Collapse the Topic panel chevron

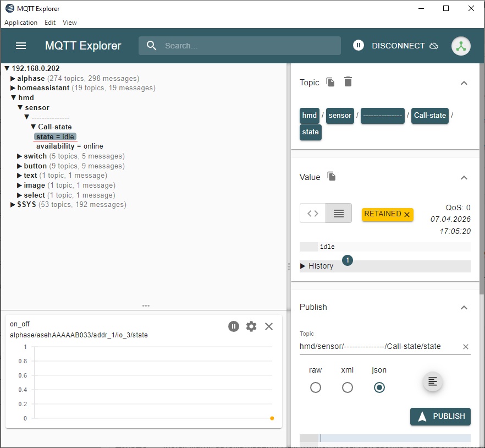(464, 83)
